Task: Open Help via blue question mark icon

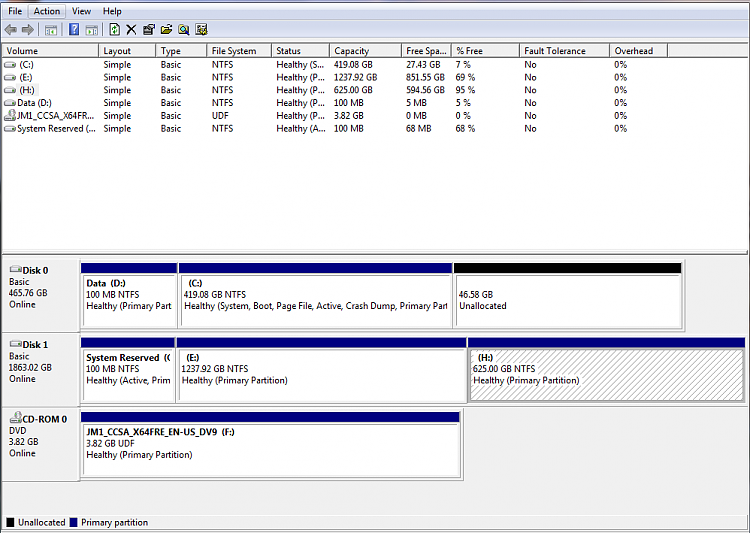Action: click(74, 30)
